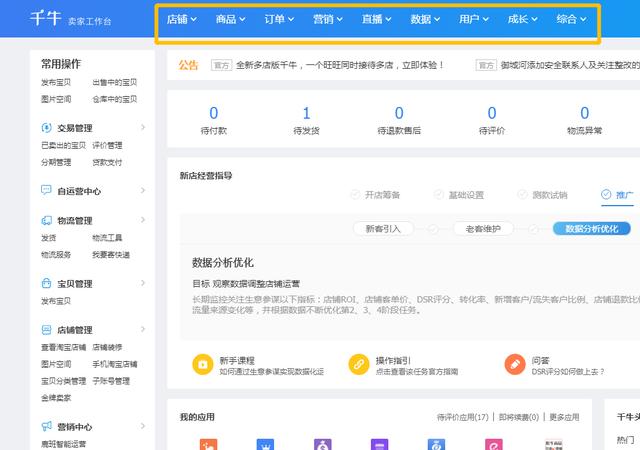The width and height of the screenshot is (640, 450).
Task: Select the 开店筹备 step checkmark
Action: [356, 195]
